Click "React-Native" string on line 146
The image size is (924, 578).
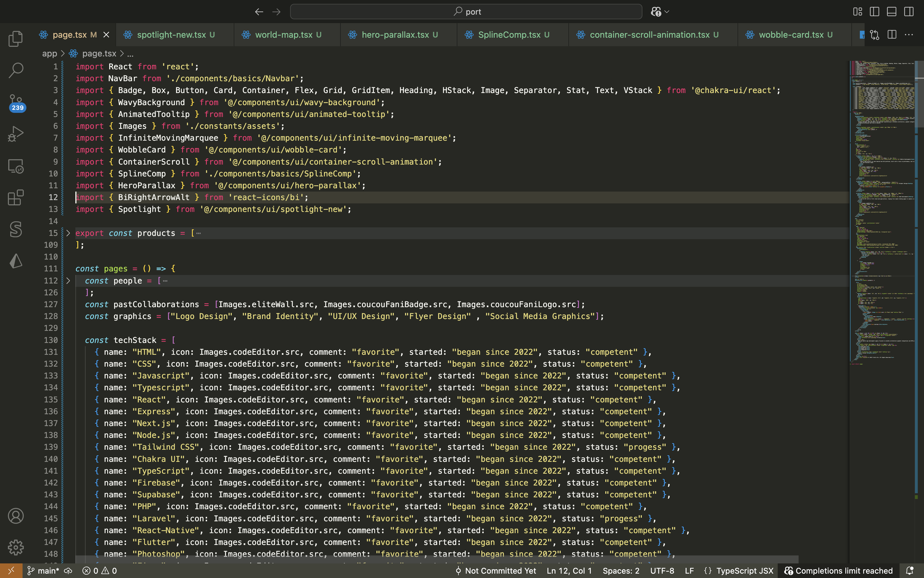tap(166, 531)
